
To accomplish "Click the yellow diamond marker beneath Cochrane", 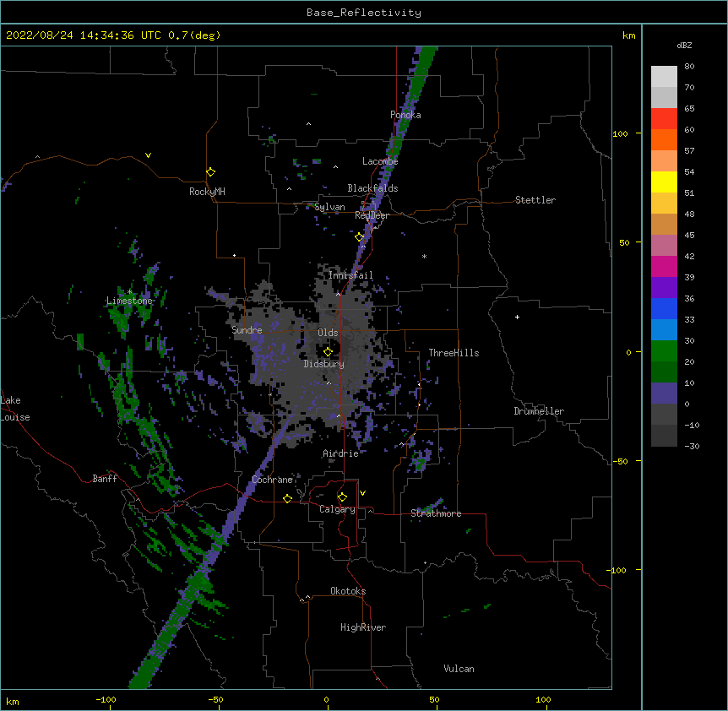I will pyautogui.click(x=287, y=498).
